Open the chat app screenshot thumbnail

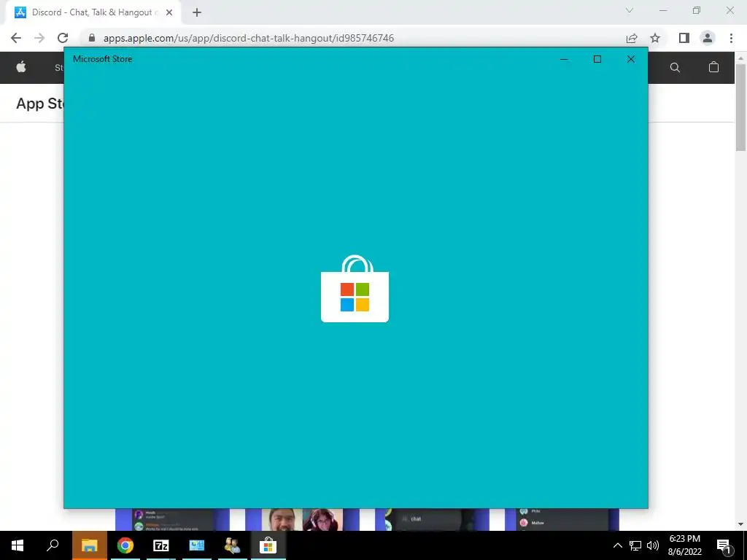(432, 519)
